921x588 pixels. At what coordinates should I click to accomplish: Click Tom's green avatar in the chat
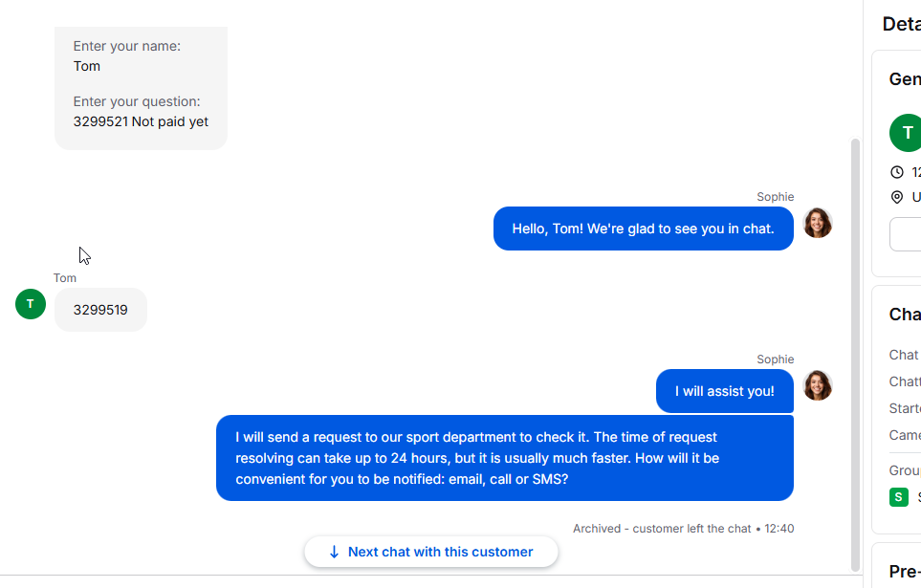31,304
